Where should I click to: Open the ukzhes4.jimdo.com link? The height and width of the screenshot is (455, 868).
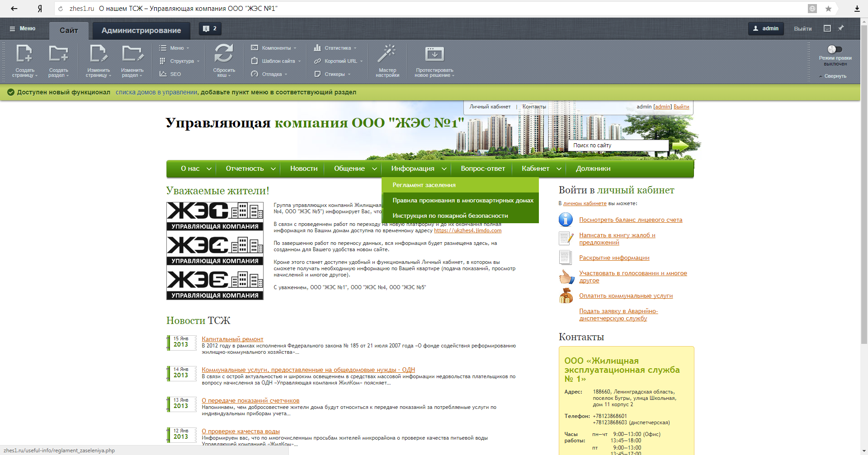click(x=467, y=230)
